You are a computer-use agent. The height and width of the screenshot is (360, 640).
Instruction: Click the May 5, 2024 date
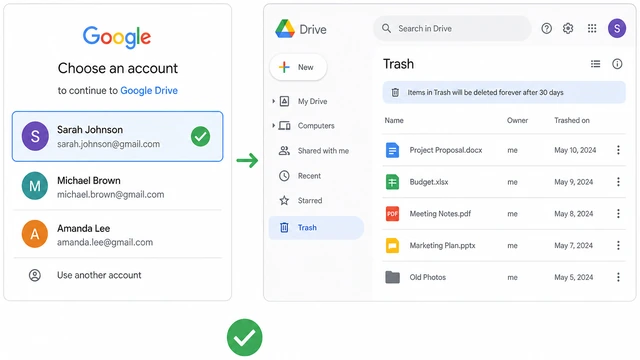(573, 277)
